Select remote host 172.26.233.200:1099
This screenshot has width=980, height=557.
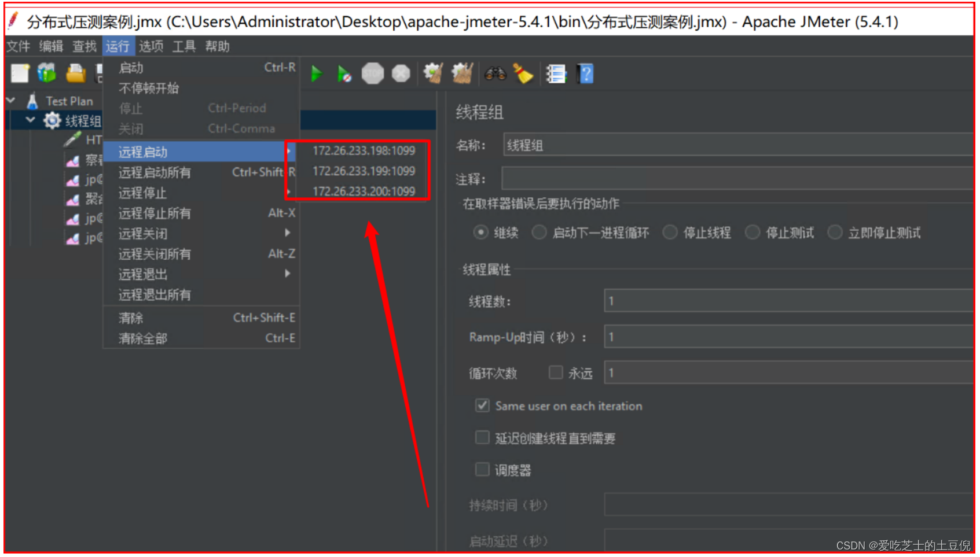[x=364, y=191]
